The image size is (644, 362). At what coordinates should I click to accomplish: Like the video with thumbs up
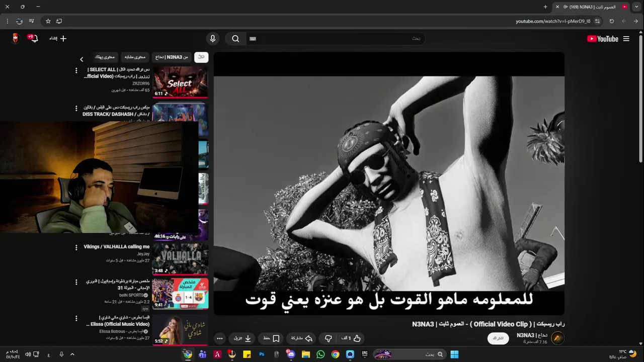(352, 338)
